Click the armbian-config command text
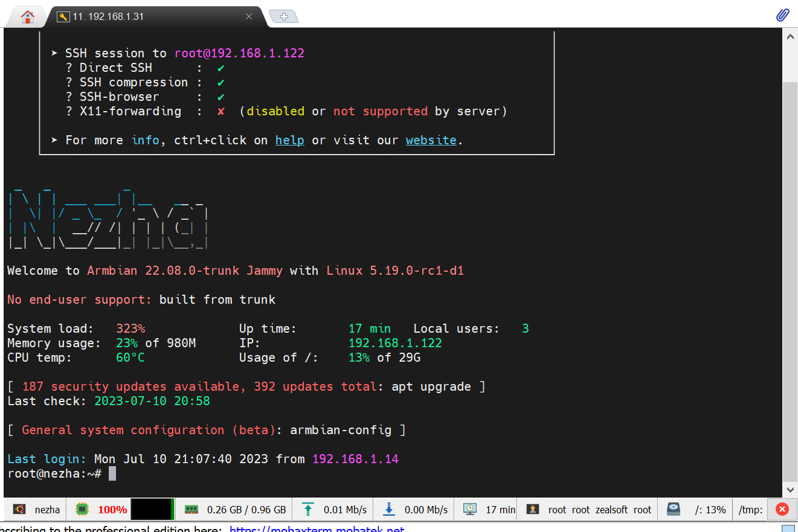This screenshot has width=798, height=532. [x=341, y=430]
